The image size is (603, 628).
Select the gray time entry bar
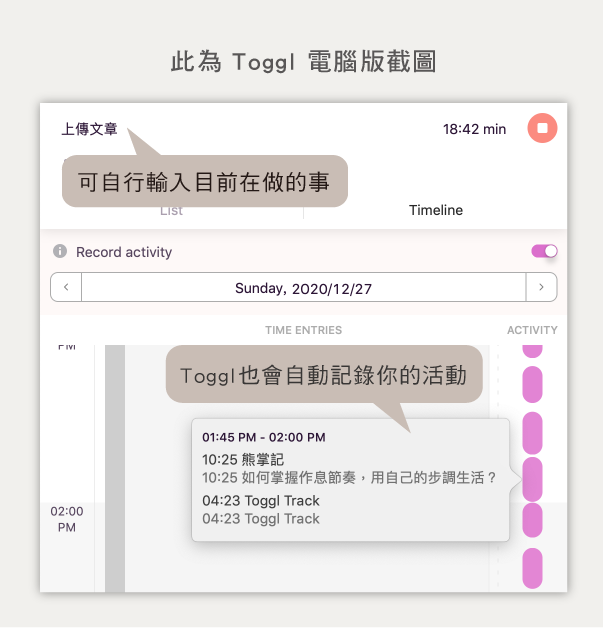point(115,468)
